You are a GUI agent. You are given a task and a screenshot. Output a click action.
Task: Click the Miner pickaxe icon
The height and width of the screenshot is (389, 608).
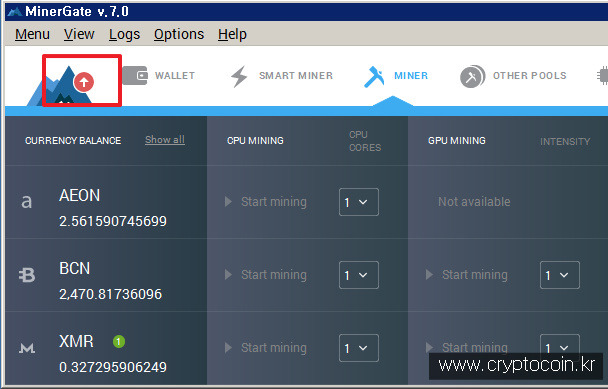(374, 76)
